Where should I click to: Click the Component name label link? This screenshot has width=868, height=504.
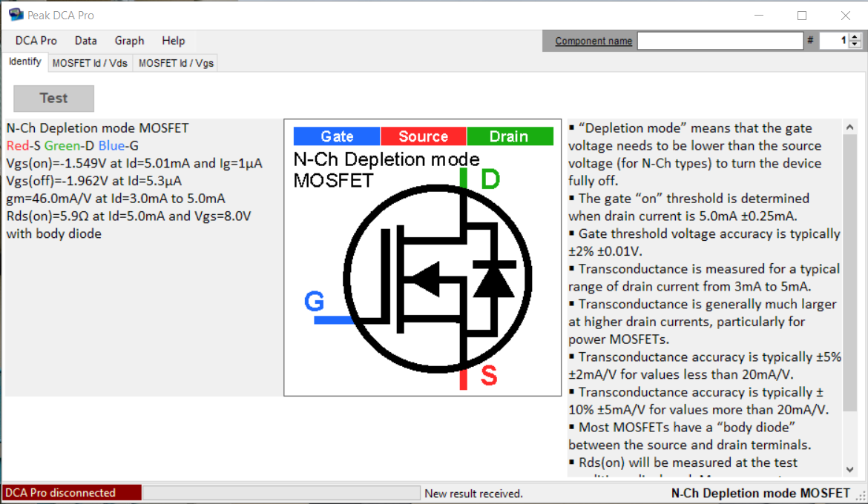pyautogui.click(x=594, y=41)
